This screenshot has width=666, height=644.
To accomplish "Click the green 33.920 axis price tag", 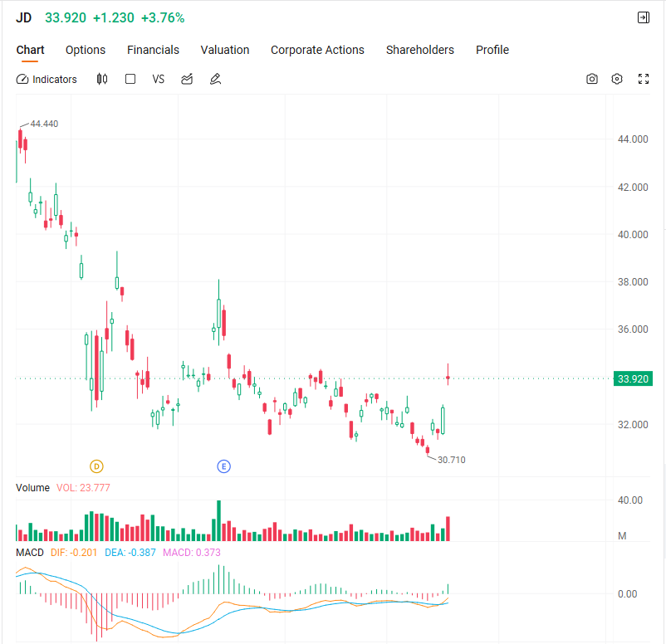I will (633, 378).
